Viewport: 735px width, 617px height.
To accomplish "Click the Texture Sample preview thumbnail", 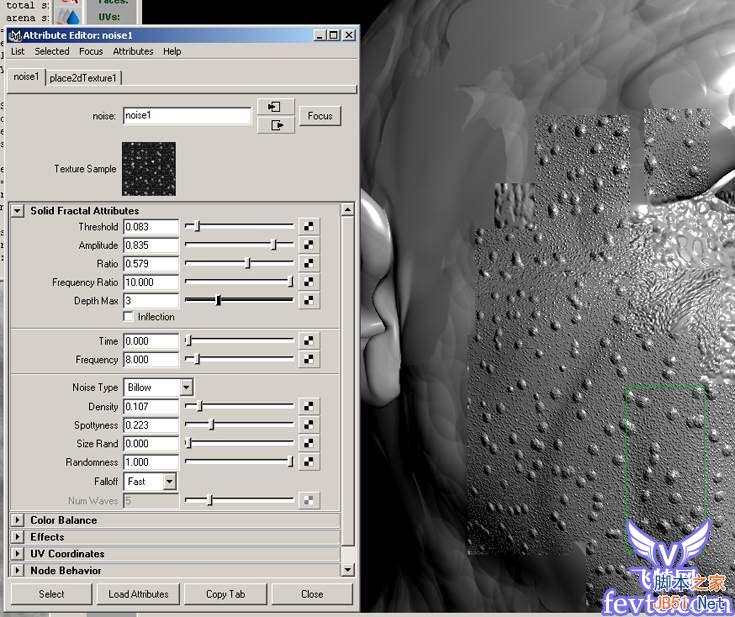I will click(x=149, y=169).
